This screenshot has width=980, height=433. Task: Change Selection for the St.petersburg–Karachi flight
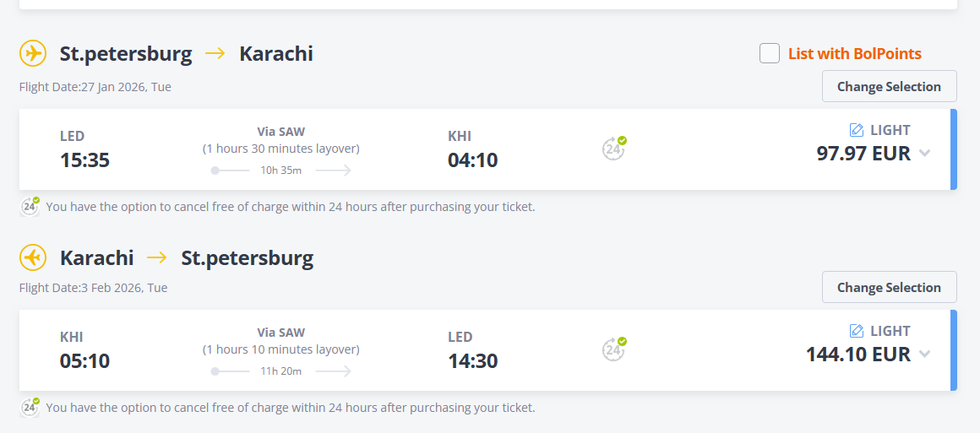coord(889,86)
